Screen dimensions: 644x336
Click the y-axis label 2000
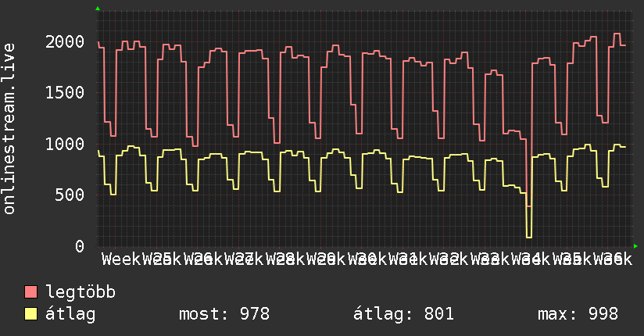[65, 41]
